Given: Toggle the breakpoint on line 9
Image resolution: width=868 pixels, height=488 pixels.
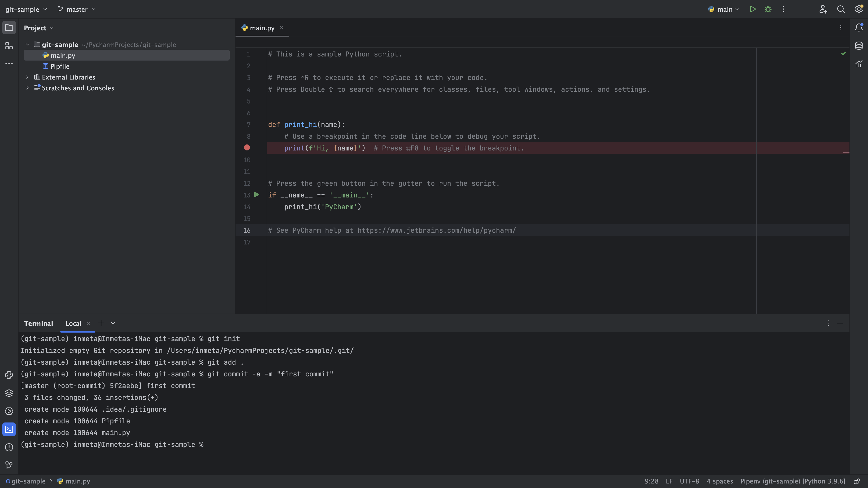Looking at the screenshot, I should point(247,148).
